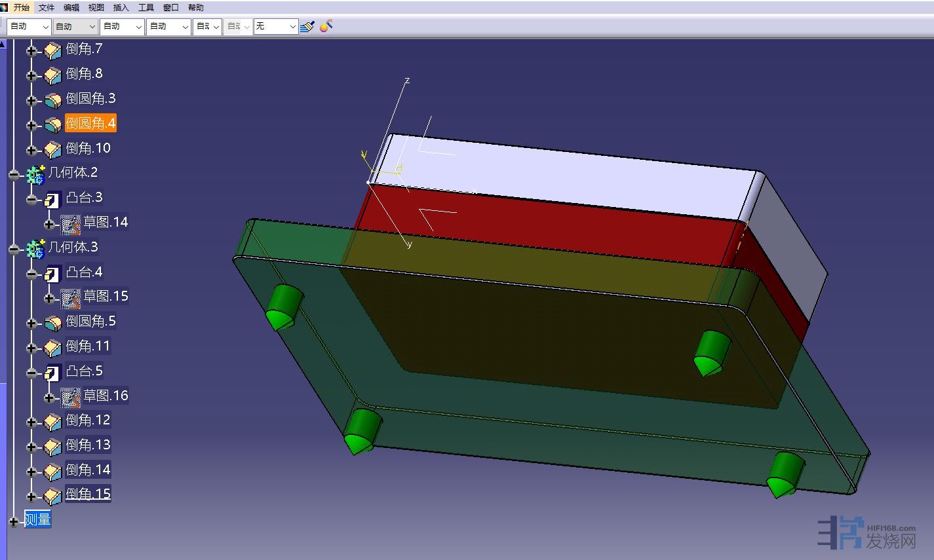Expand the 测量 tree node
Viewport: 934px width, 560px height.
click(14, 522)
